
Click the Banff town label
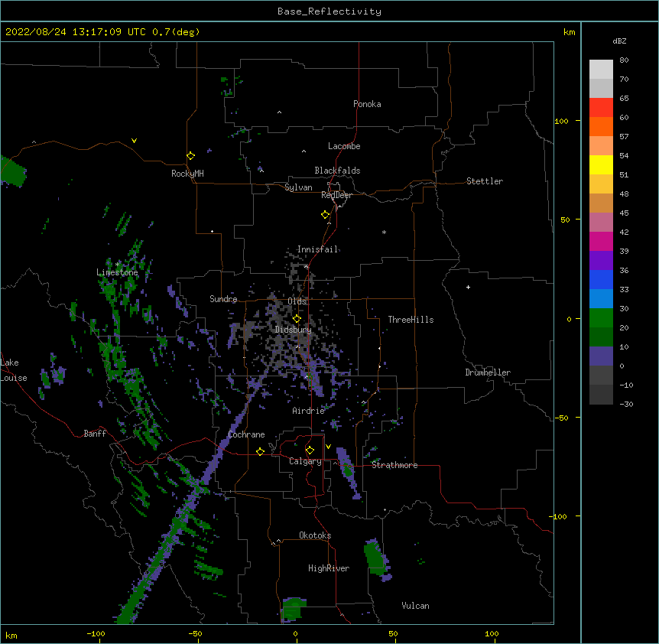coord(95,434)
